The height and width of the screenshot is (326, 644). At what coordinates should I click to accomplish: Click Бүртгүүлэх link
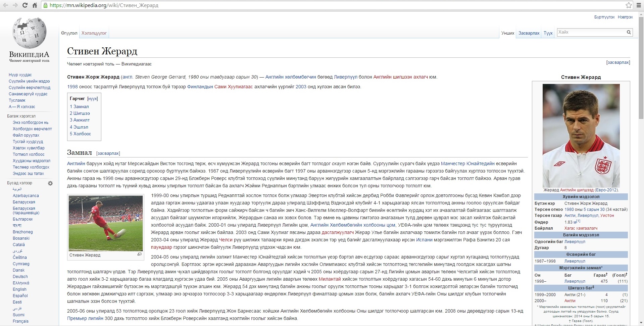click(x=604, y=17)
